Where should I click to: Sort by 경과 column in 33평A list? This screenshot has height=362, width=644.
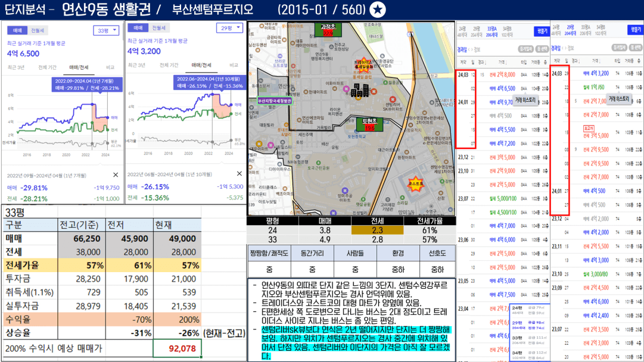click(x=481, y=63)
